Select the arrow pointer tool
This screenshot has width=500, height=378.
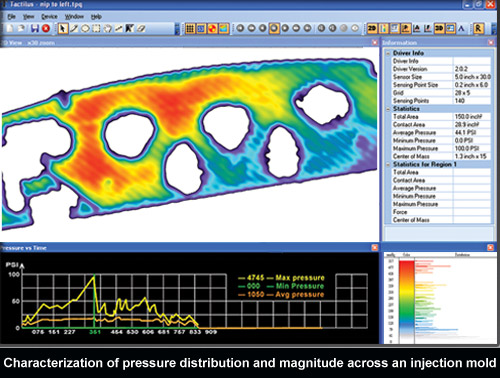click(x=62, y=29)
